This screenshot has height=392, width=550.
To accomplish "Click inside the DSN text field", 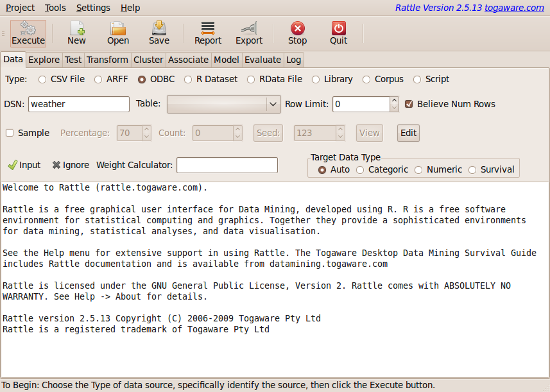I will pyautogui.click(x=78, y=103).
